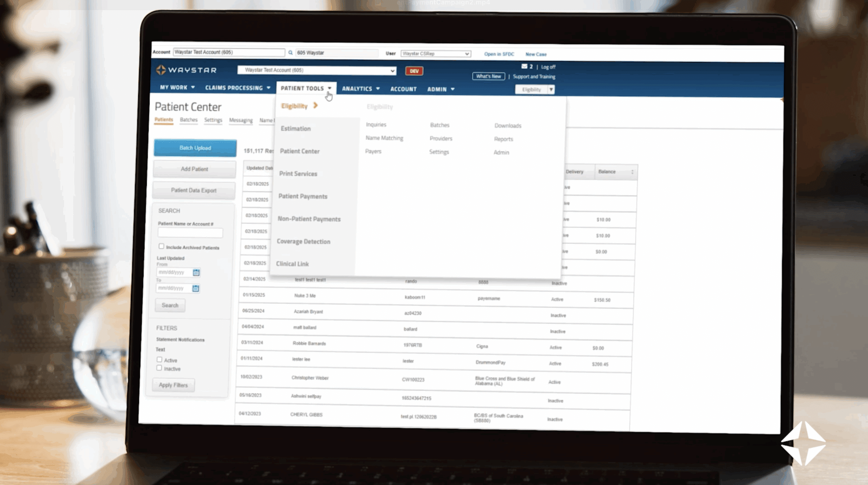Click the search magnifier icon next to 605 Waystar

(291, 53)
